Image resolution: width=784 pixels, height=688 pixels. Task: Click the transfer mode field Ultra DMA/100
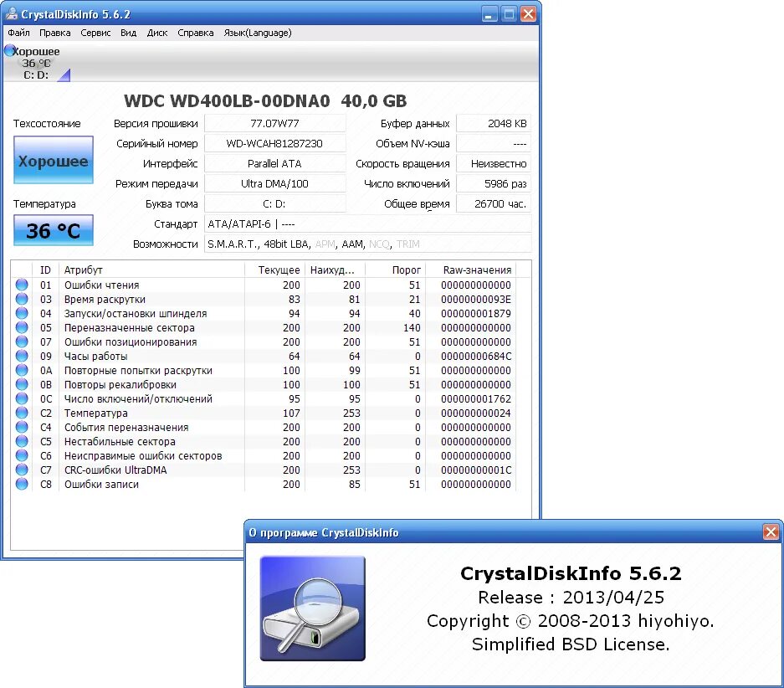click(x=275, y=183)
